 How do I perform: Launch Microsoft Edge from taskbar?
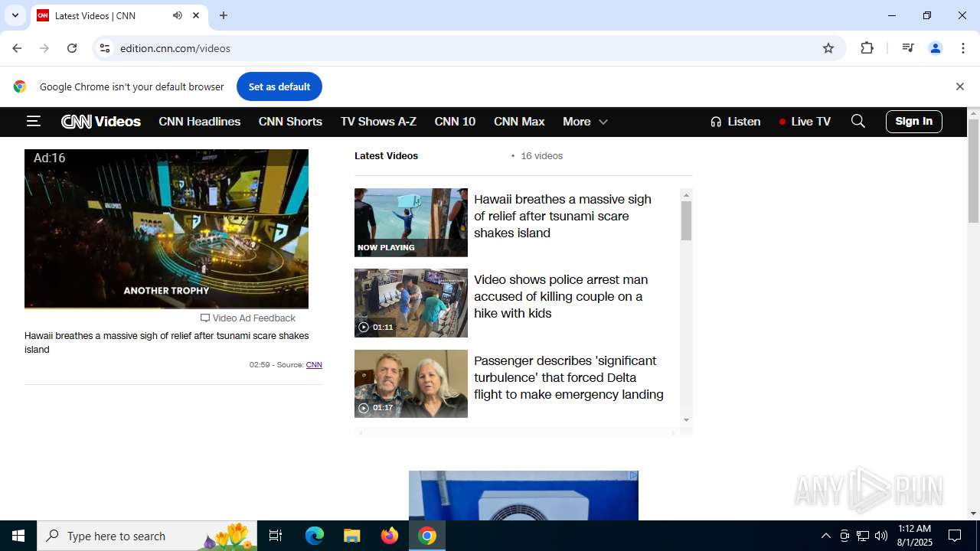[x=315, y=536]
